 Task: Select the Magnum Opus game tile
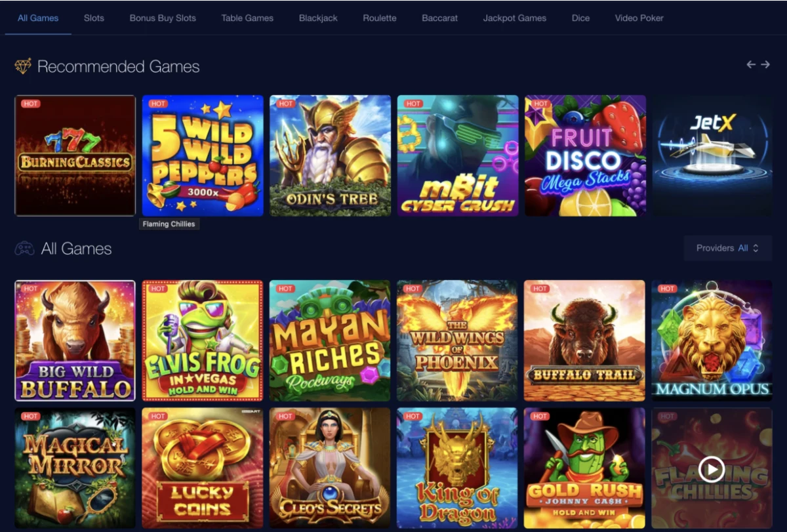pyautogui.click(x=712, y=340)
